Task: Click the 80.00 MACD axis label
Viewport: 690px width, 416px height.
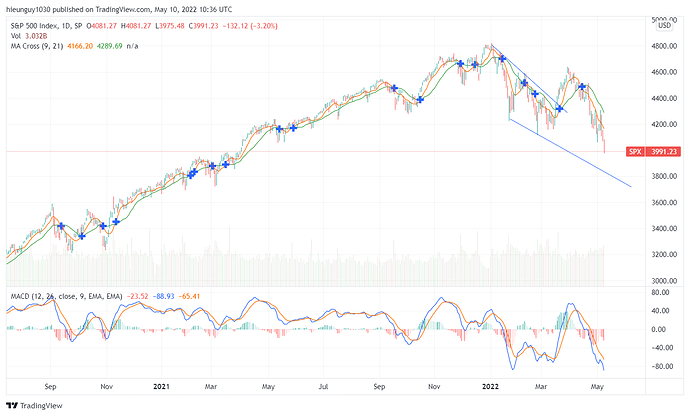Action: [x=660, y=292]
